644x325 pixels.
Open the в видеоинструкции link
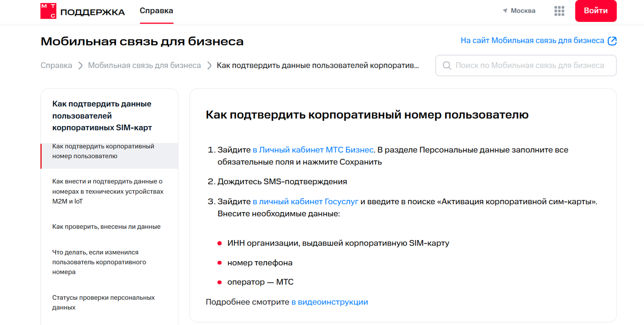(x=330, y=302)
